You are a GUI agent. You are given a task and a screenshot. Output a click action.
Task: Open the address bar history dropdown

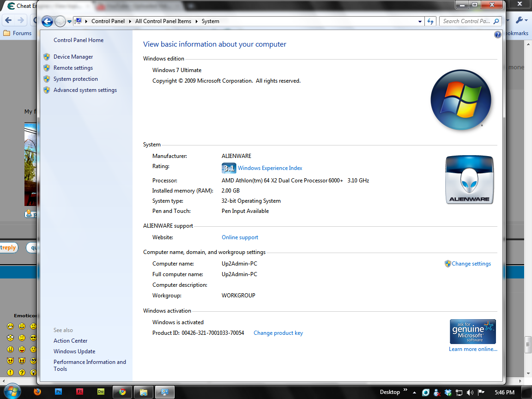click(420, 21)
